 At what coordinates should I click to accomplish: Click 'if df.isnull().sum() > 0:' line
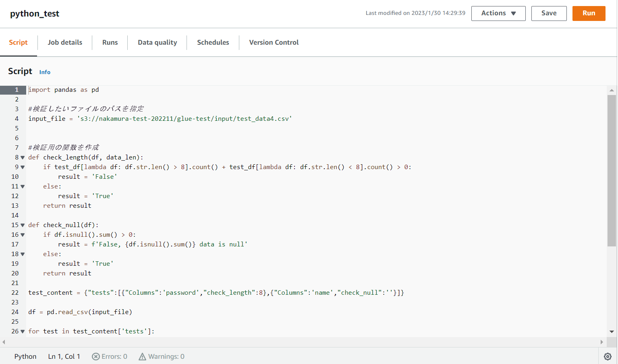pos(89,235)
